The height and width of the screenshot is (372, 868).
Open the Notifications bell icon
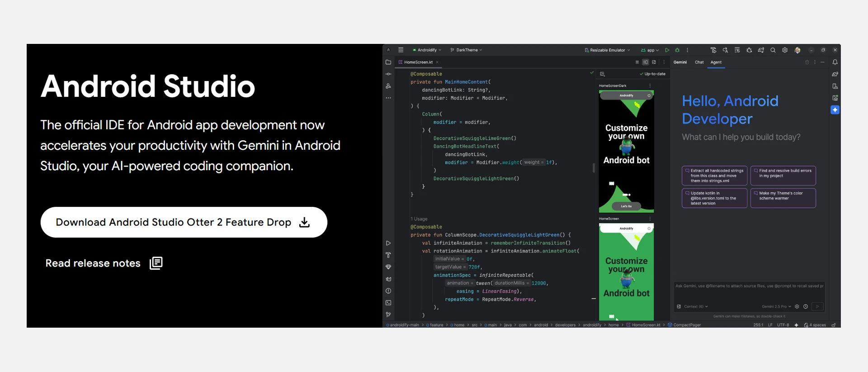[x=835, y=62]
